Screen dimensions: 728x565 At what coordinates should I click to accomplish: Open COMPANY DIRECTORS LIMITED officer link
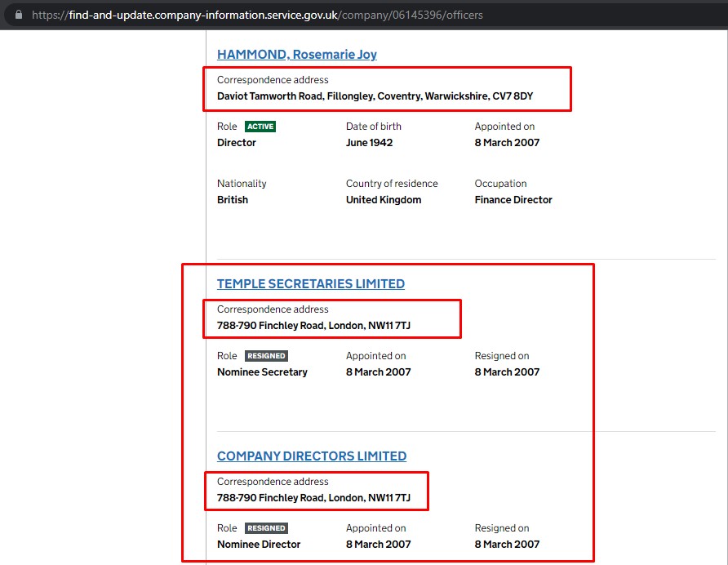(x=312, y=456)
